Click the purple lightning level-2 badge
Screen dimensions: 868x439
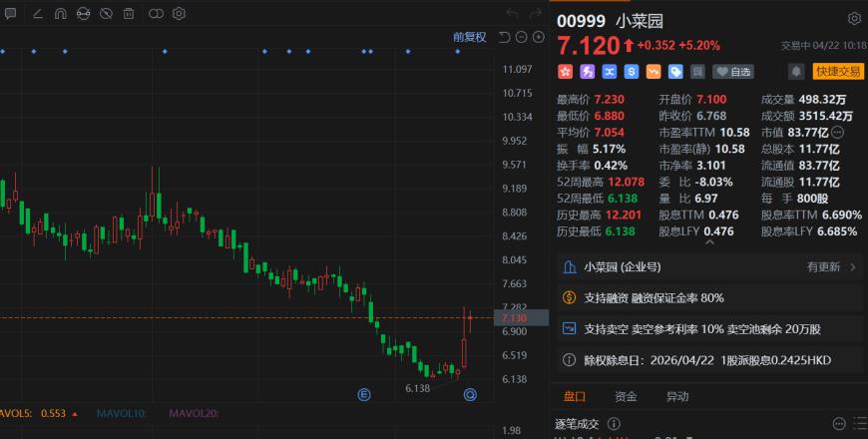[x=588, y=72]
